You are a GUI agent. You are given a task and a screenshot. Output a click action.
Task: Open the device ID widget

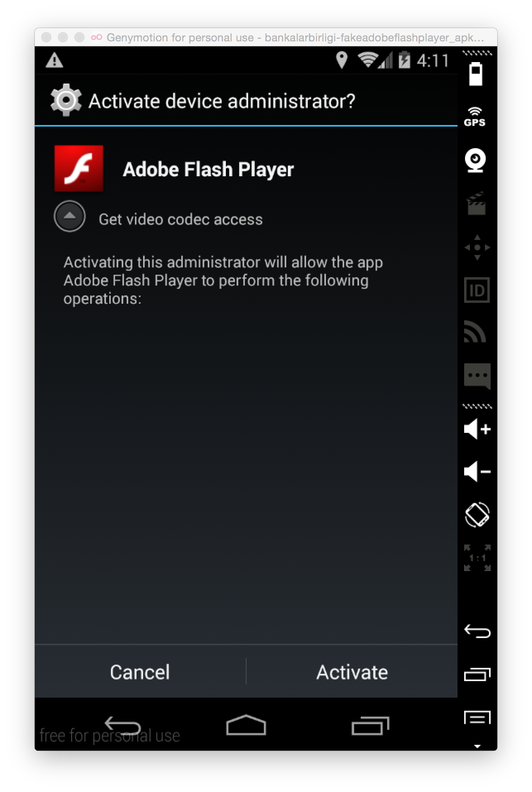coord(477,290)
